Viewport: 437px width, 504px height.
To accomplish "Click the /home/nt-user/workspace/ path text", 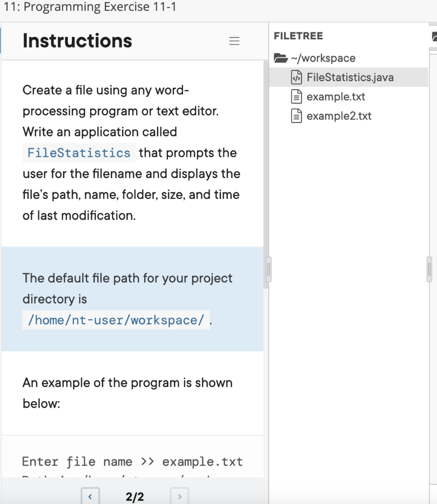I will (116, 320).
